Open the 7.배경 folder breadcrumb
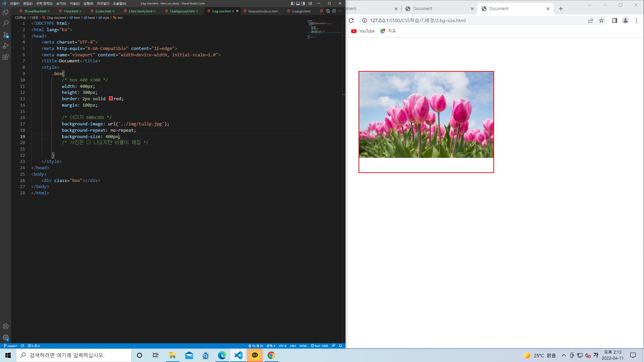 click(34, 18)
